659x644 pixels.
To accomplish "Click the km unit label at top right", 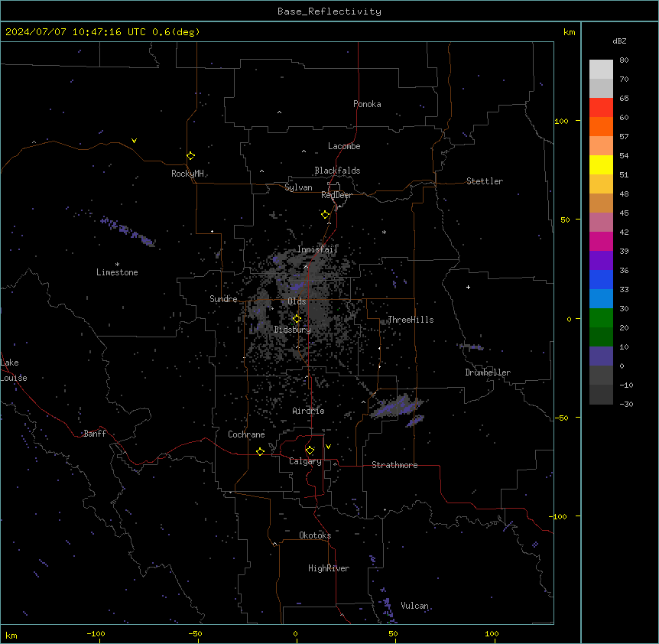I will (569, 32).
